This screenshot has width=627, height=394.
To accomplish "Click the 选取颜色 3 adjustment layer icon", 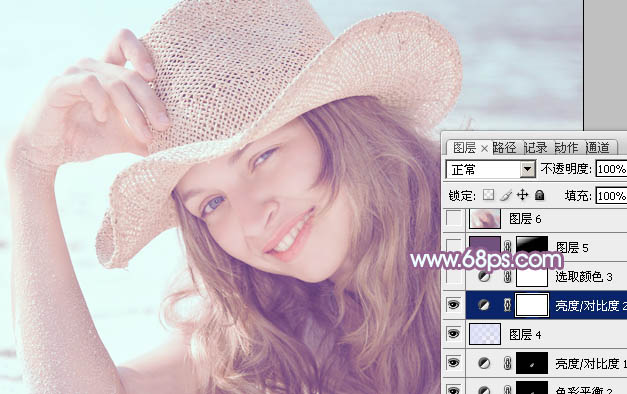I will pyautogui.click(x=484, y=276).
